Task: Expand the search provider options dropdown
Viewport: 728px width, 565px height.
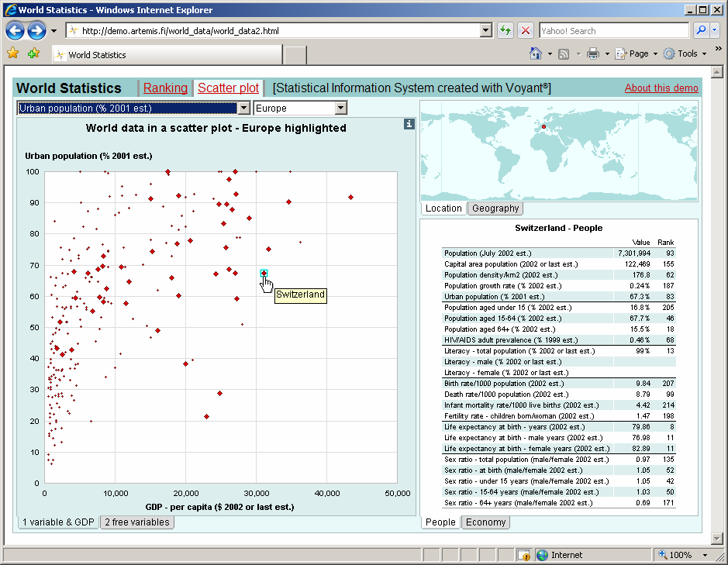Action: coord(715,31)
